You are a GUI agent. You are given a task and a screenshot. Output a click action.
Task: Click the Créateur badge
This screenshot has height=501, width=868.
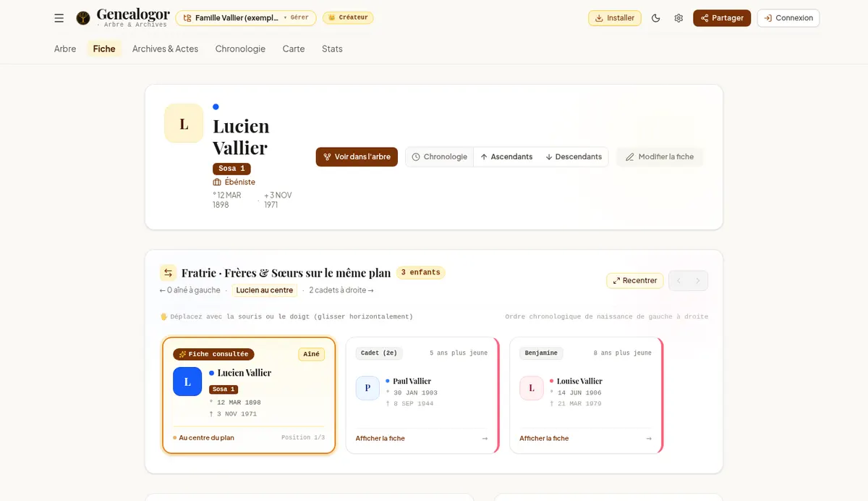348,17
